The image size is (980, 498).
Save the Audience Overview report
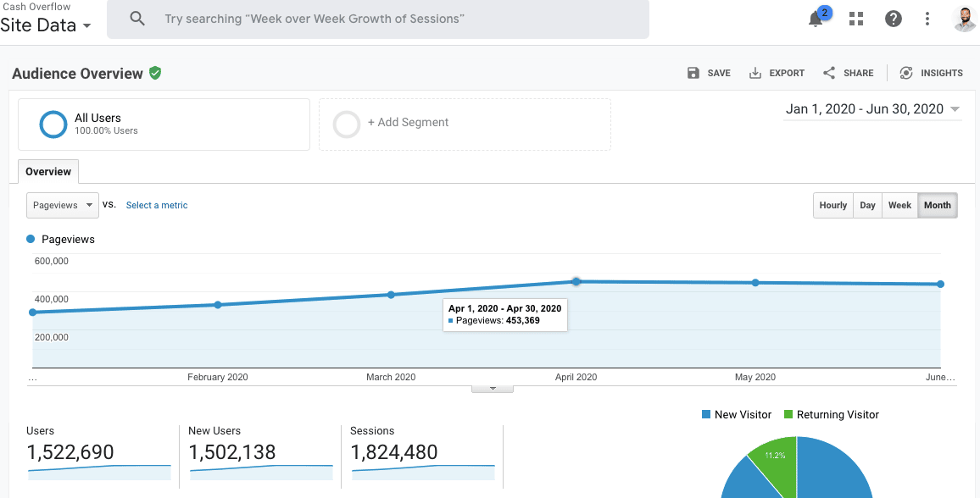(x=709, y=73)
